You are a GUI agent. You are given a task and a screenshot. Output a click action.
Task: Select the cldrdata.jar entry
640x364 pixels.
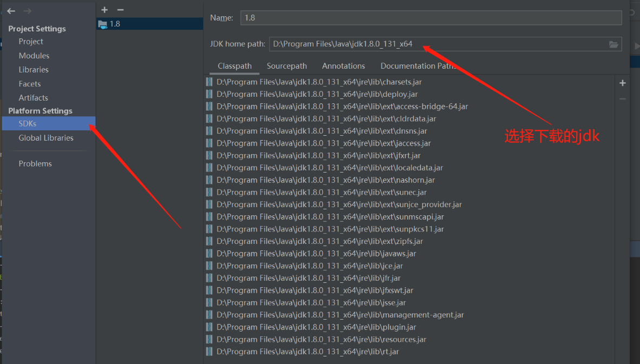(x=326, y=118)
